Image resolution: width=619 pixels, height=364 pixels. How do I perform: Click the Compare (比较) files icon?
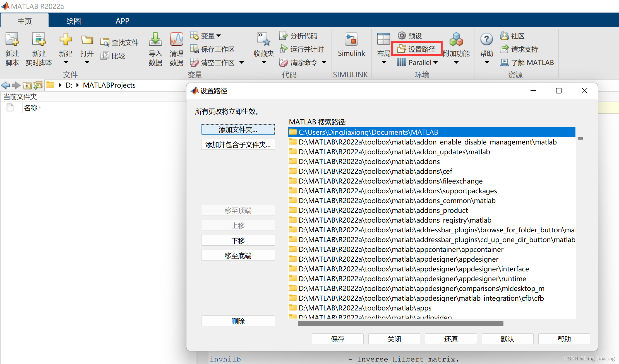point(105,56)
